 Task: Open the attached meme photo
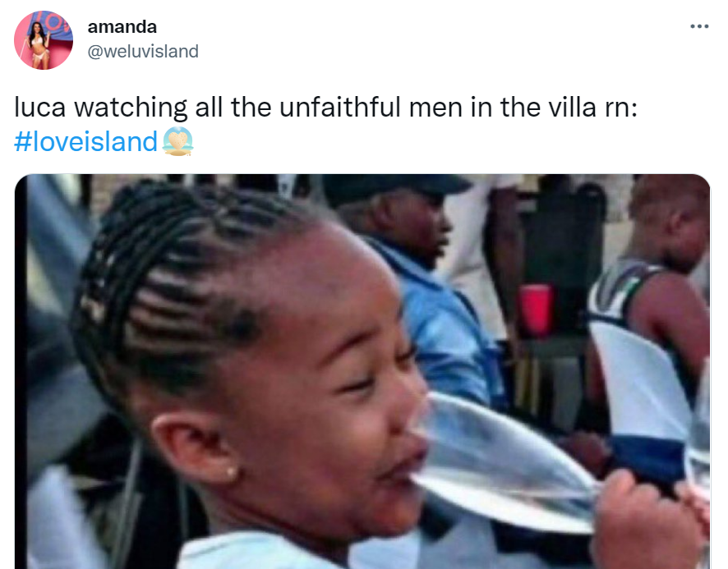click(362, 371)
